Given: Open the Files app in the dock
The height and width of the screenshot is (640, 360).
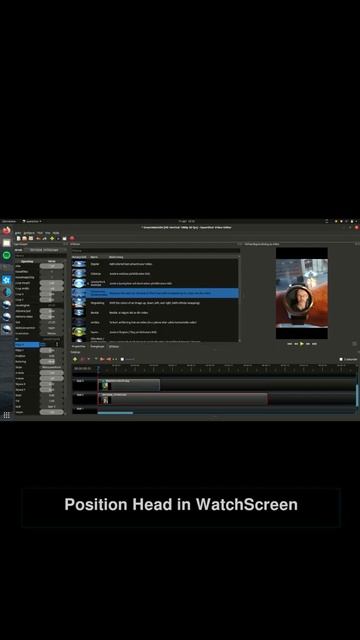Looking at the screenshot, I should click(x=7, y=243).
